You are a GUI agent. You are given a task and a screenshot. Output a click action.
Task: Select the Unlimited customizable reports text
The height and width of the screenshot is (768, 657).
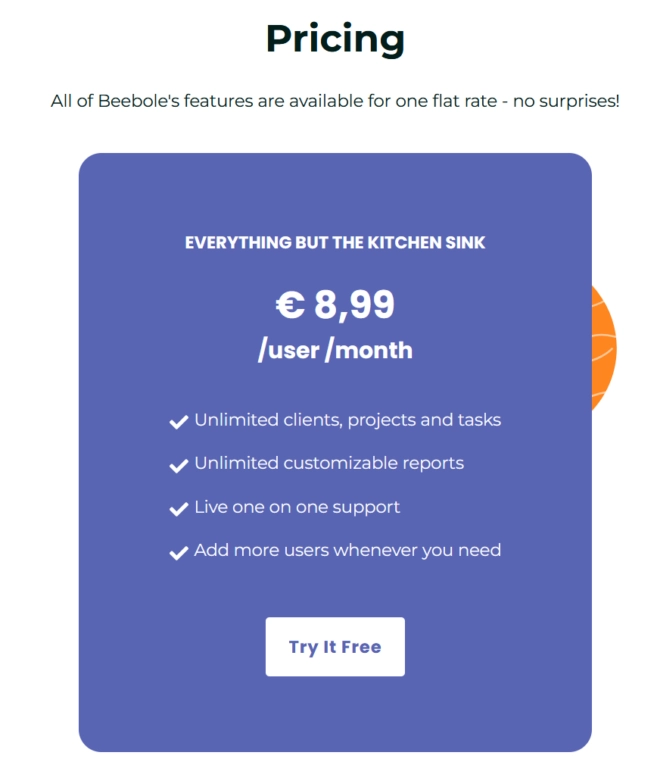coord(329,463)
